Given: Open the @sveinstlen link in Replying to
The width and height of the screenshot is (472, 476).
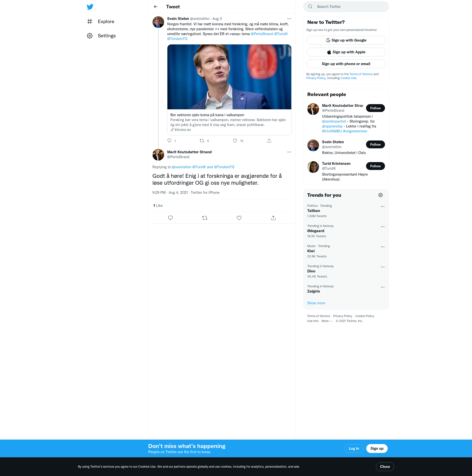Looking at the screenshot, I should (181, 167).
